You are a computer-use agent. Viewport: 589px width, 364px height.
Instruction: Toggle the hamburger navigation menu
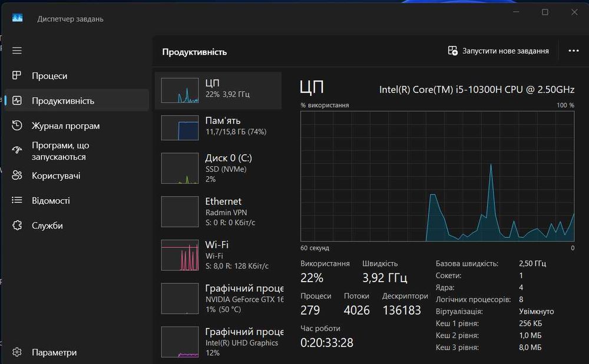coord(17,50)
